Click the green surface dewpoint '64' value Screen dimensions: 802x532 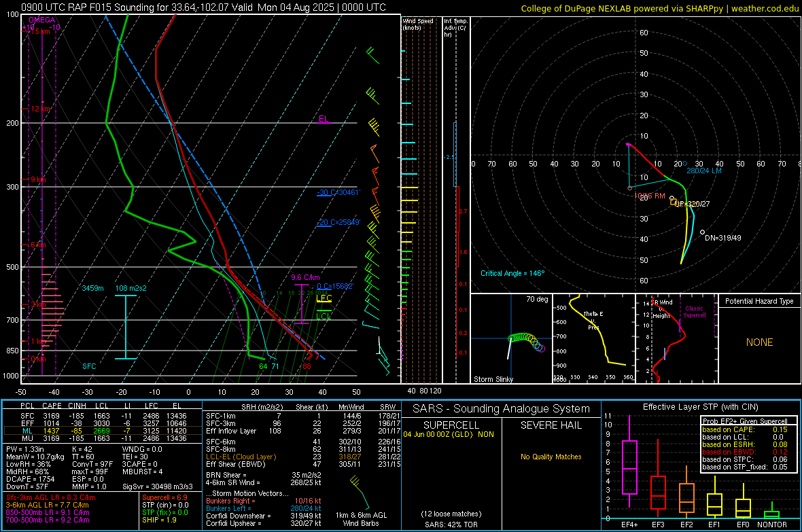[264, 366]
